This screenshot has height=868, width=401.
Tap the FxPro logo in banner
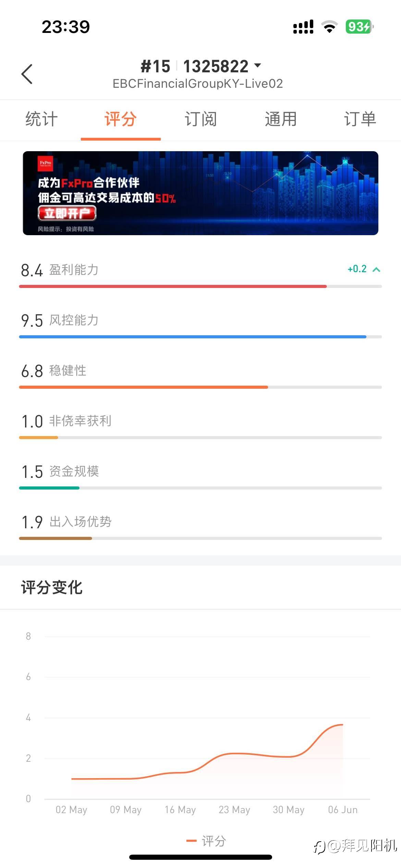point(46,164)
